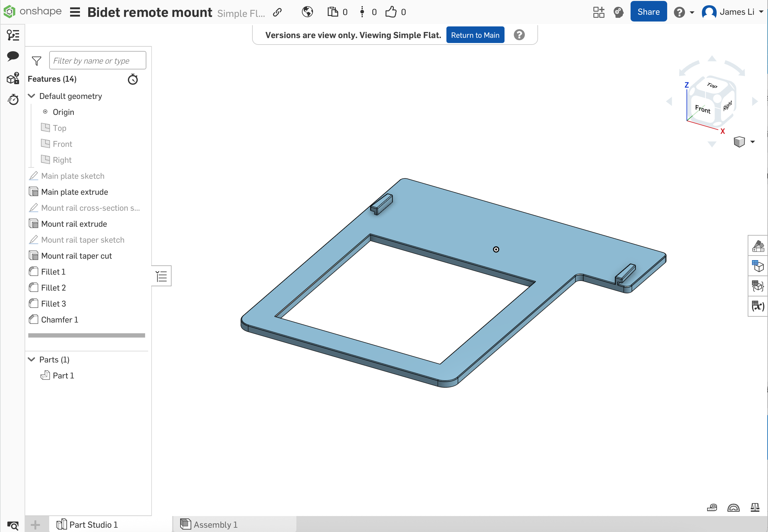Screen dimensions: 768x532
Task: Click the globe public-document icon
Action: tap(307, 12)
